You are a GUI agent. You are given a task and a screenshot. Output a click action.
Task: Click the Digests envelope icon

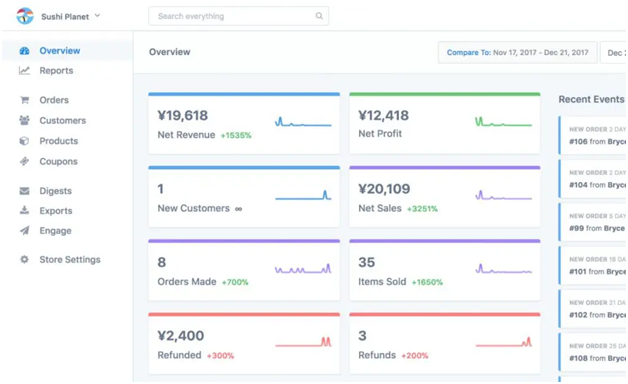point(24,191)
